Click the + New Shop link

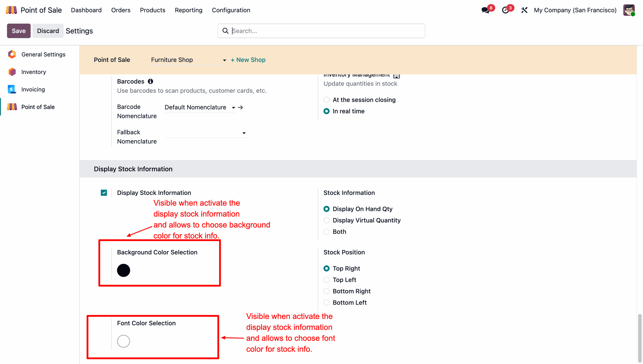point(248,60)
